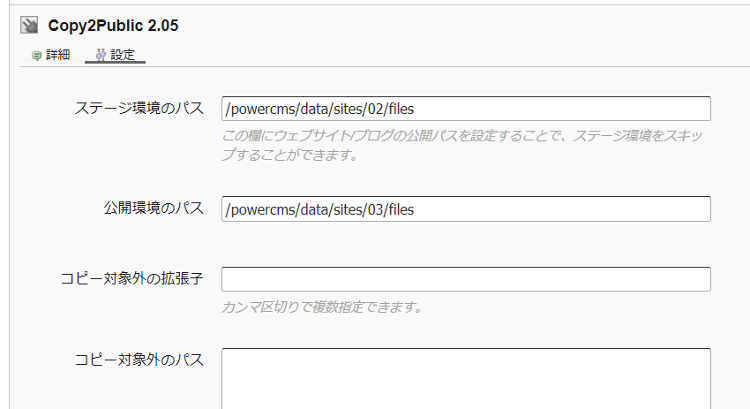
Task: Click inside the コピー対象外のパス text area
Action: pyautogui.click(x=465, y=378)
